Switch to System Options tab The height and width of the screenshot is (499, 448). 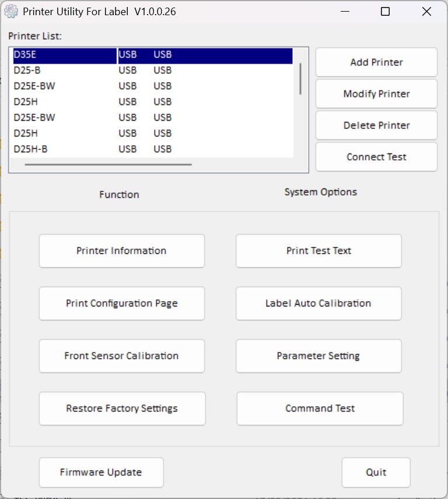click(x=320, y=192)
